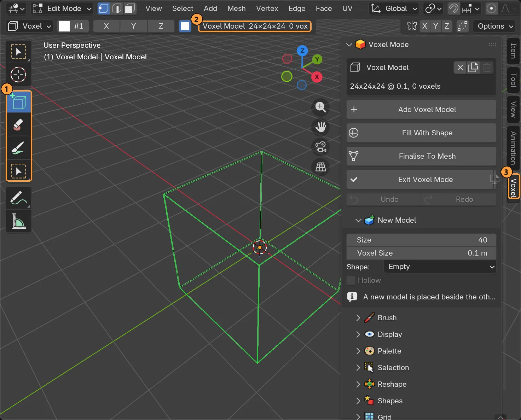Click the white palette color #1 swatch

64,26
